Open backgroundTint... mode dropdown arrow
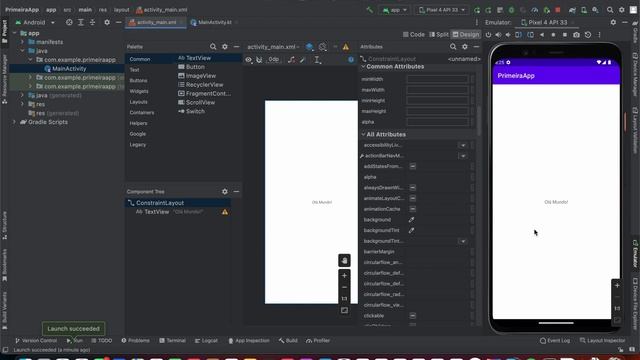The image size is (640, 360). pyautogui.click(x=463, y=241)
